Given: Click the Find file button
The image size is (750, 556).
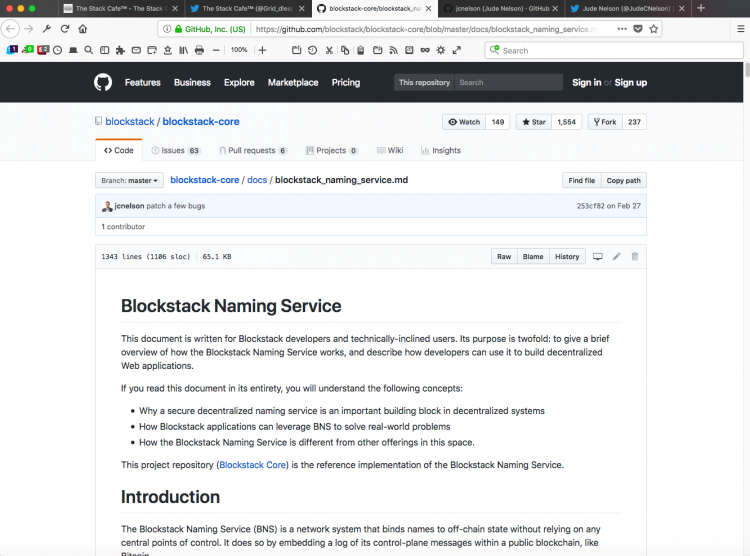Looking at the screenshot, I should pyautogui.click(x=582, y=180).
